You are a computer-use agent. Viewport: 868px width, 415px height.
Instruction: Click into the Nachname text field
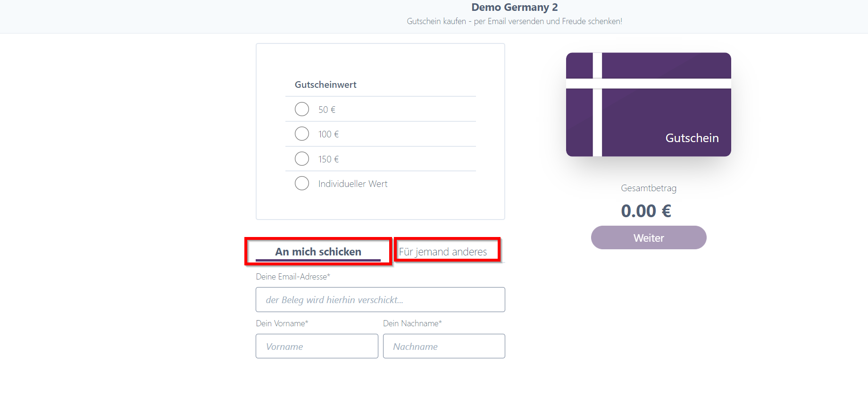[x=444, y=347]
